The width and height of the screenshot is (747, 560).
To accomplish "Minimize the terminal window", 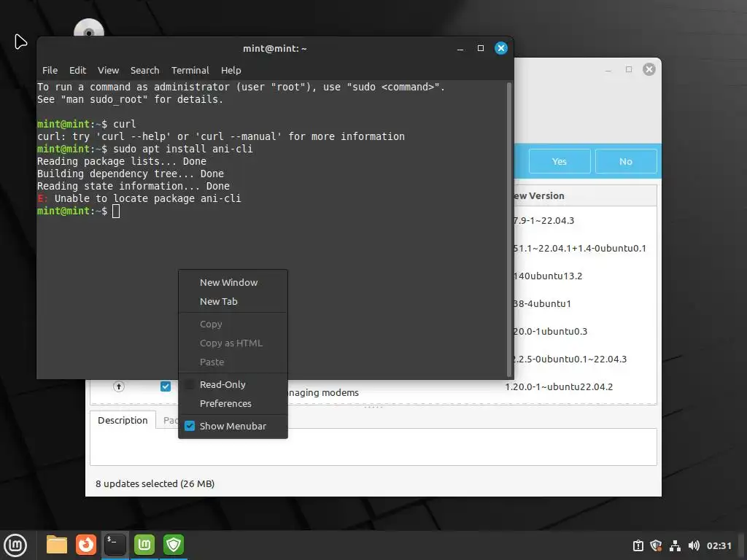I will coord(460,49).
